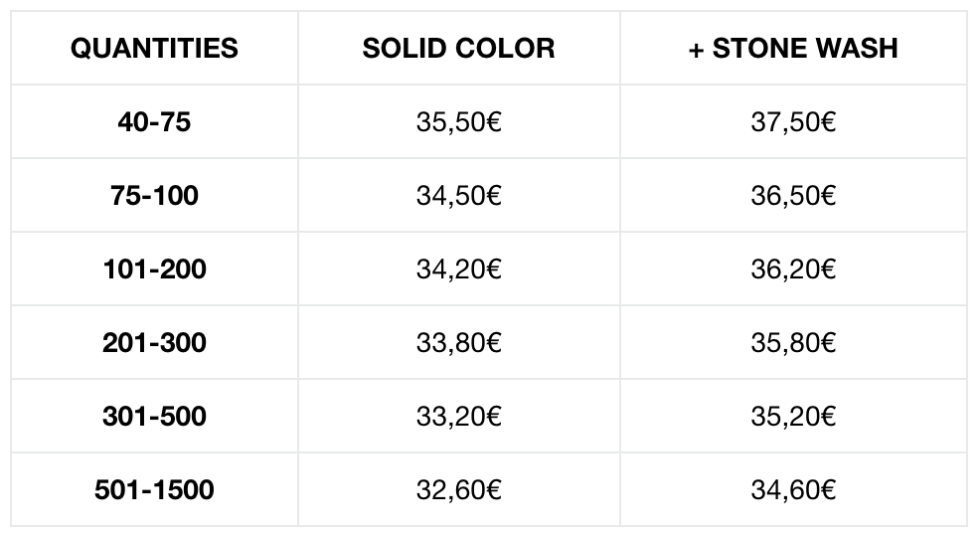
Task: Click the 33,80€ price cell
Action: click(x=459, y=343)
